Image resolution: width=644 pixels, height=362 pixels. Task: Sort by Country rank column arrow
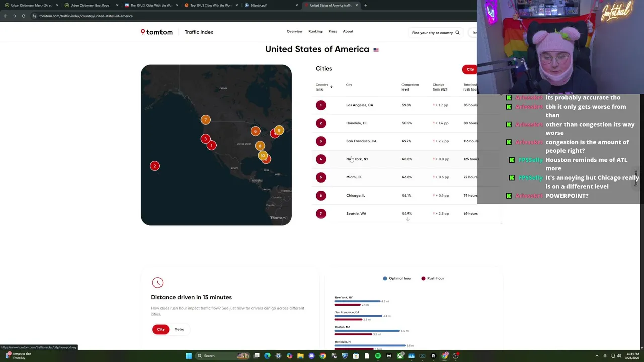[x=331, y=87]
